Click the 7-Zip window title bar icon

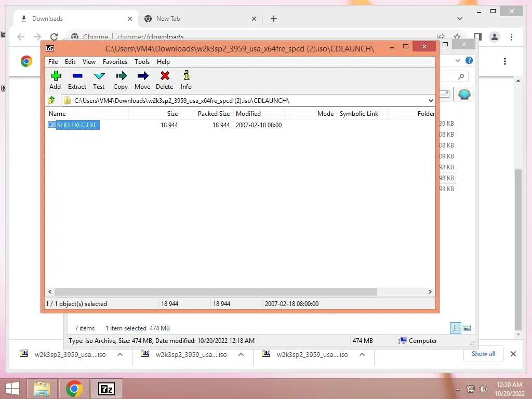click(50, 48)
